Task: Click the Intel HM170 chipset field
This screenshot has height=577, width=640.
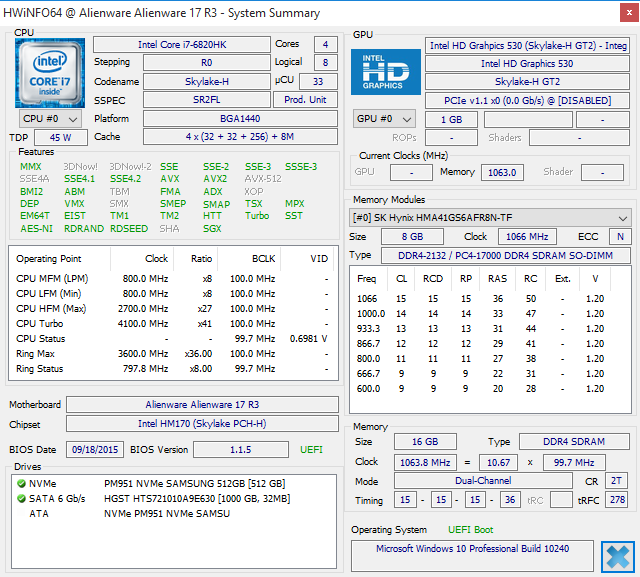Action: point(202,424)
